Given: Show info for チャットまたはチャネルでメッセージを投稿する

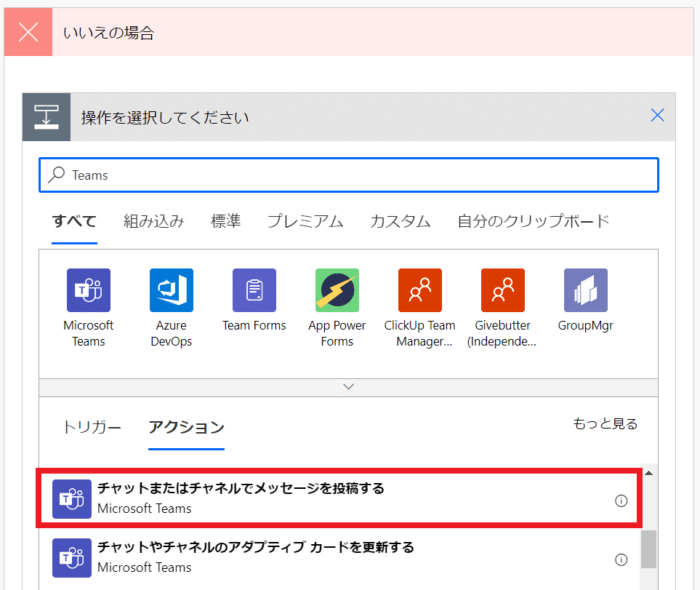Looking at the screenshot, I should click(621, 501).
